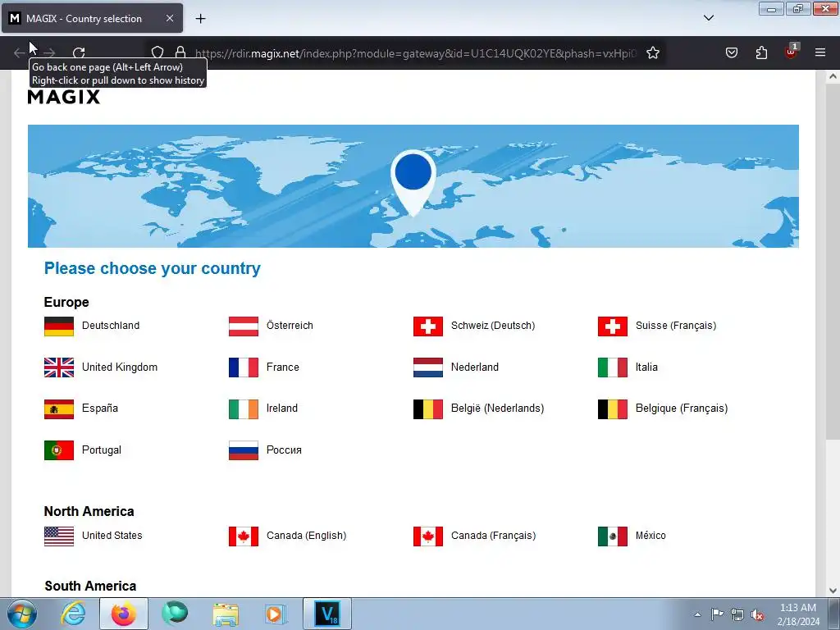The width and height of the screenshot is (840, 630).
Task: Close the MAGIX - Country selection tab
Action: click(169, 18)
